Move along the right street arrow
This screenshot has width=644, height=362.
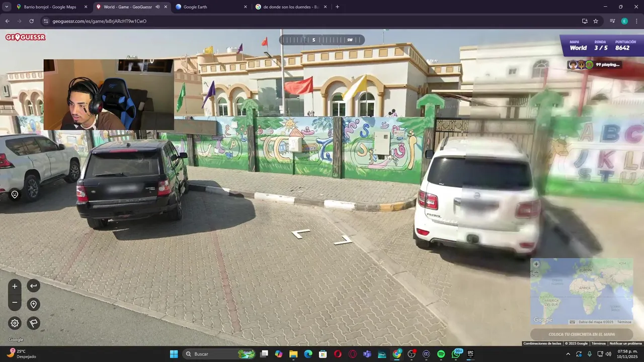click(x=343, y=240)
